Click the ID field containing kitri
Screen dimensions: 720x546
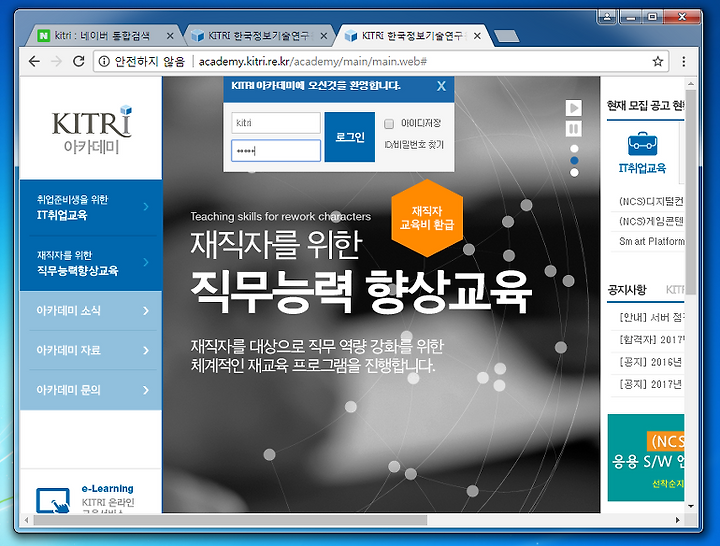coord(276,123)
